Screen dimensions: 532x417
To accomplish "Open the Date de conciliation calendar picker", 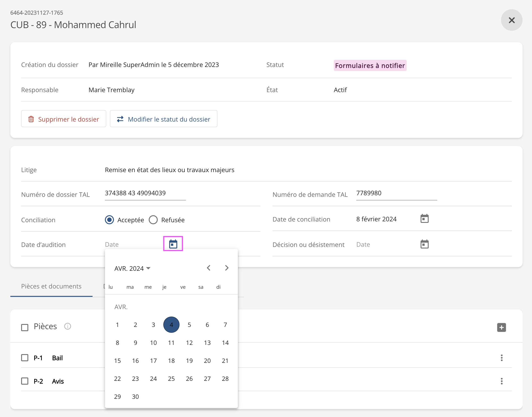I will tap(424, 219).
